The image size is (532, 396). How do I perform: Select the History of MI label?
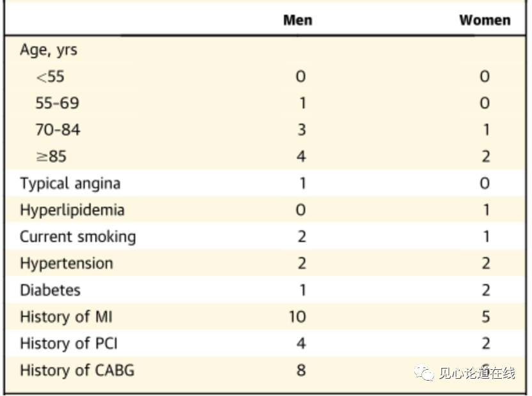click(x=66, y=317)
